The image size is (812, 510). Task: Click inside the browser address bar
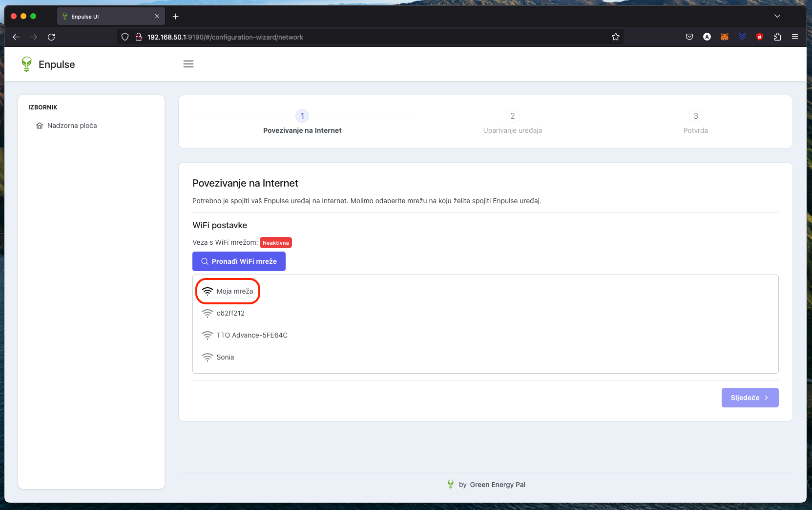342,37
